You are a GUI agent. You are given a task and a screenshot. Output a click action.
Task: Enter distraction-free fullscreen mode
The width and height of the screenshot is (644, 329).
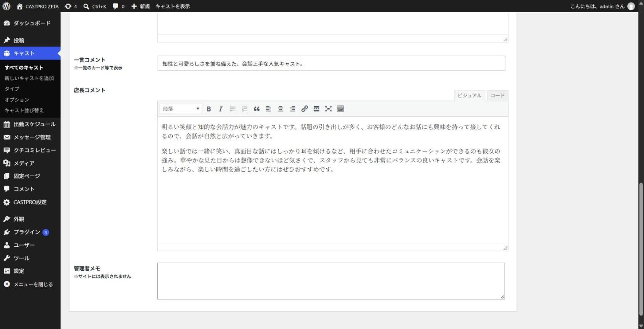coord(328,109)
